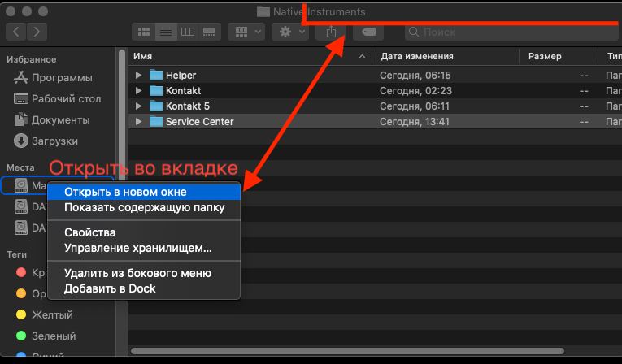The height and width of the screenshot is (364, 622).
Task: Click the red tag dot
Action: (x=21, y=272)
